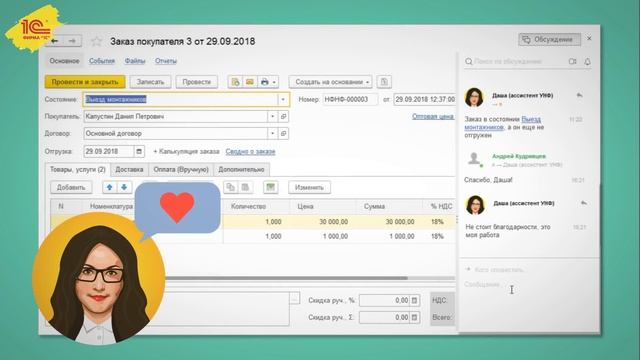Open the Отчеты section link

click(166, 61)
